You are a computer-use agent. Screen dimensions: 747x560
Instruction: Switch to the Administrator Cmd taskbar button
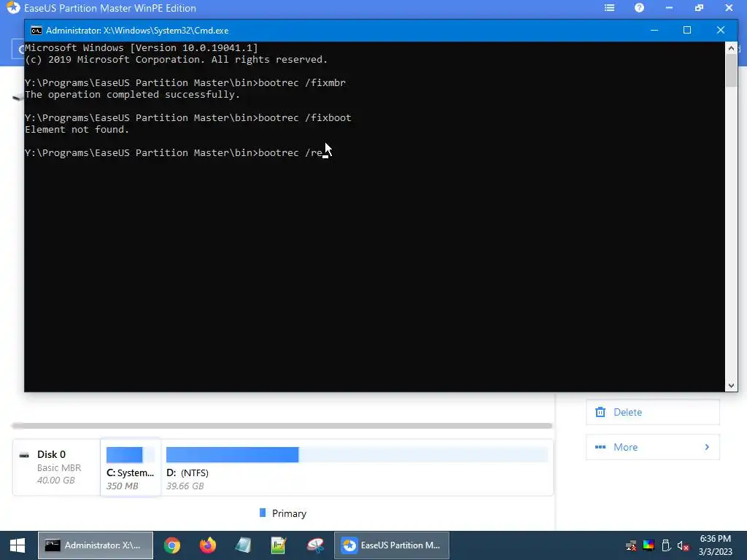96,545
